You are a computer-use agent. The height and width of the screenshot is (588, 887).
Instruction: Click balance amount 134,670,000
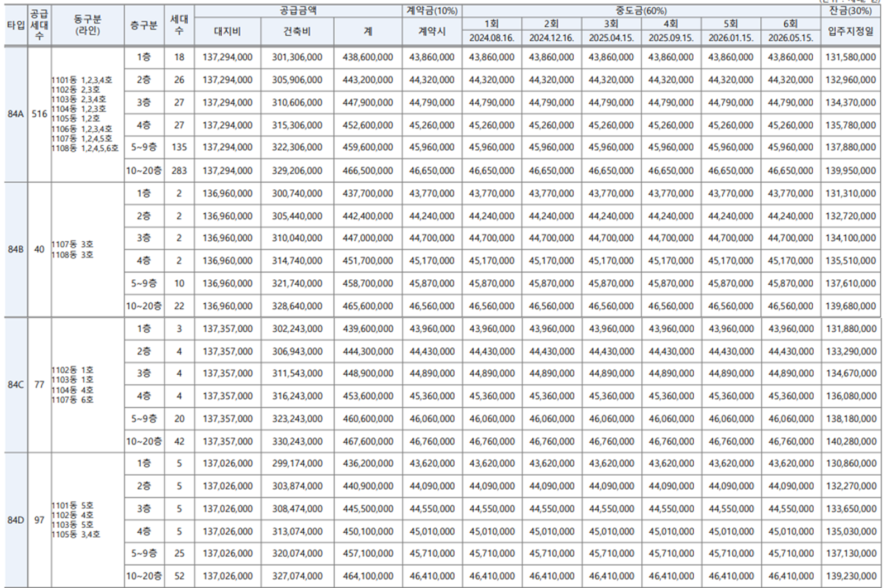pyautogui.click(x=851, y=374)
